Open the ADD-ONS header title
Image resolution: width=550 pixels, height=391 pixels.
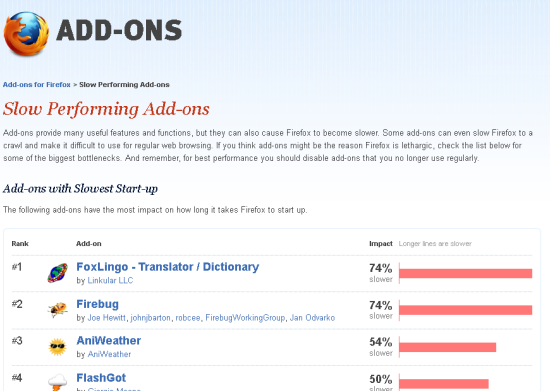pos(119,31)
